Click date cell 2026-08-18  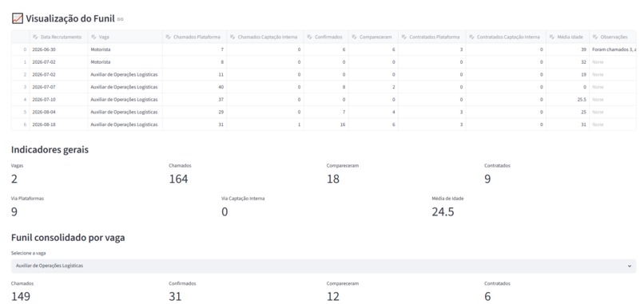(x=59, y=124)
